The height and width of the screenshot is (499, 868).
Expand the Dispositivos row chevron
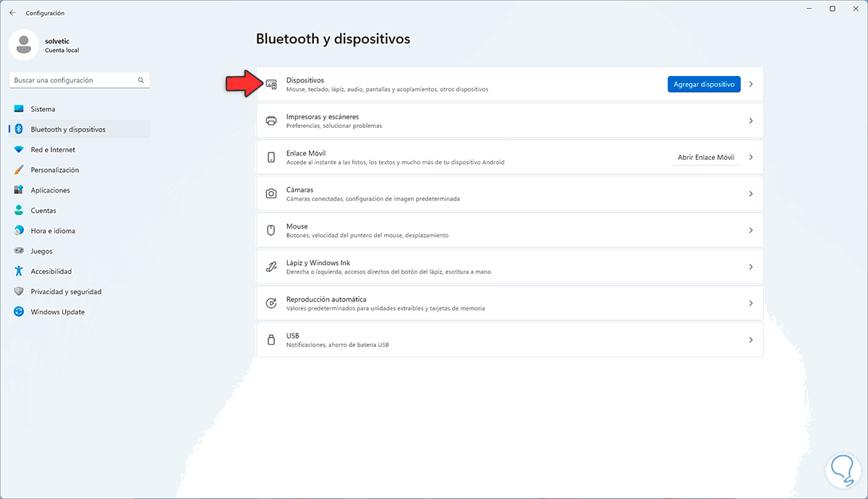click(751, 85)
